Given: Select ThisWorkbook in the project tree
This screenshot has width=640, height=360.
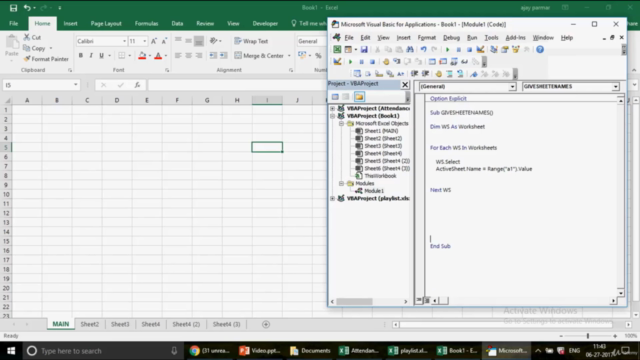Looking at the screenshot, I should (376, 176).
